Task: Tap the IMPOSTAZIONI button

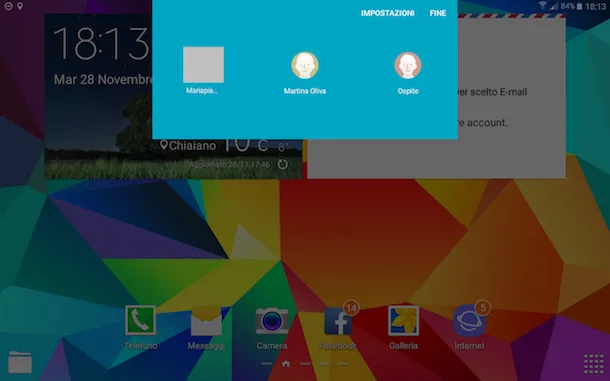Action: point(387,13)
